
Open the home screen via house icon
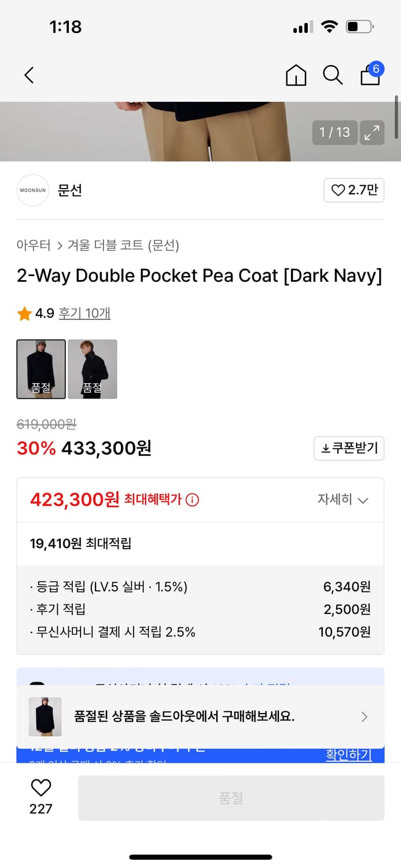click(296, 75)
